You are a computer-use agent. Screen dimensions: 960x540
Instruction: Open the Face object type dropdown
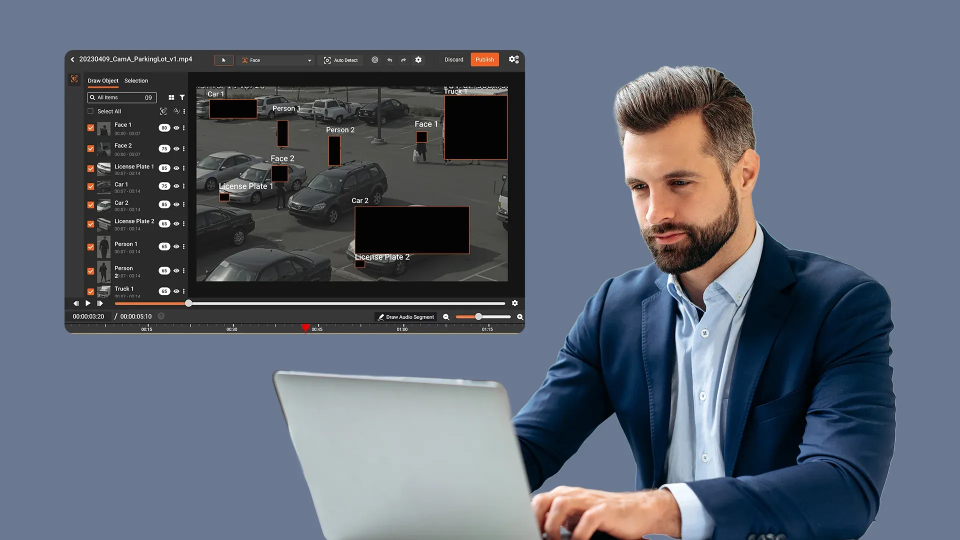pos(277,60)
